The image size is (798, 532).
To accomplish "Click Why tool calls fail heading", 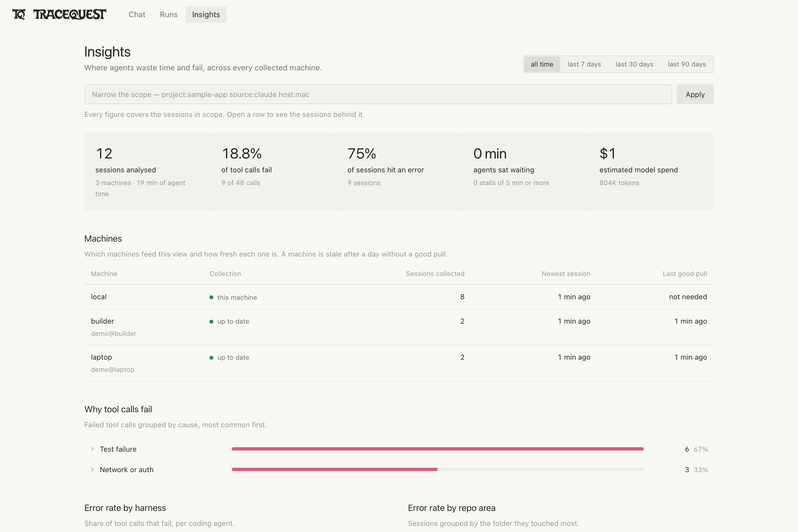I will [118, 409].
